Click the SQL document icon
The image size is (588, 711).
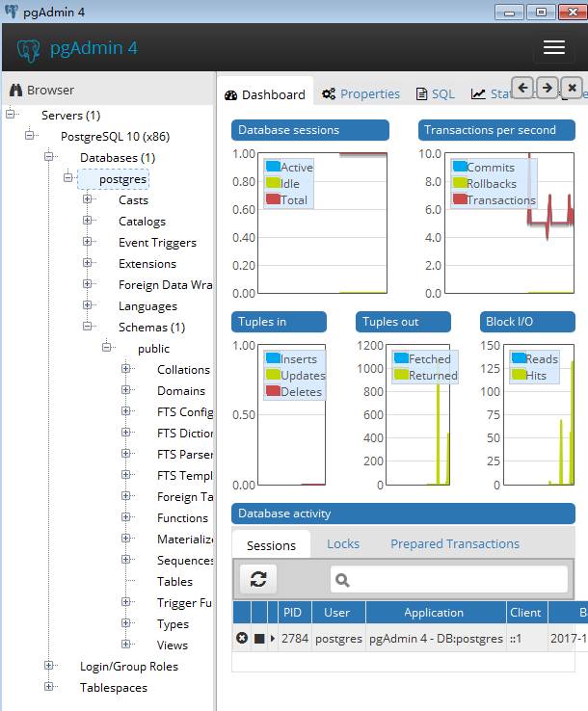[421, 93]
